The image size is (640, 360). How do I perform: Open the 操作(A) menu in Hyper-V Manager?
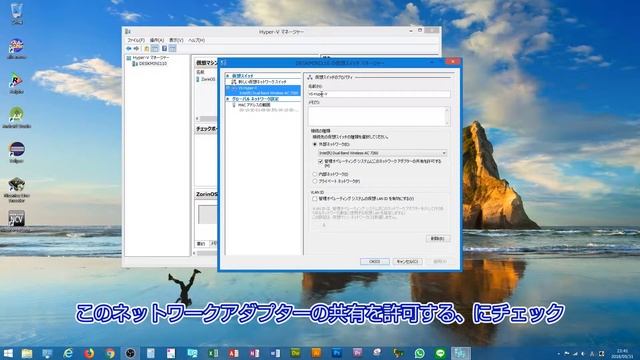pos(157,40)
